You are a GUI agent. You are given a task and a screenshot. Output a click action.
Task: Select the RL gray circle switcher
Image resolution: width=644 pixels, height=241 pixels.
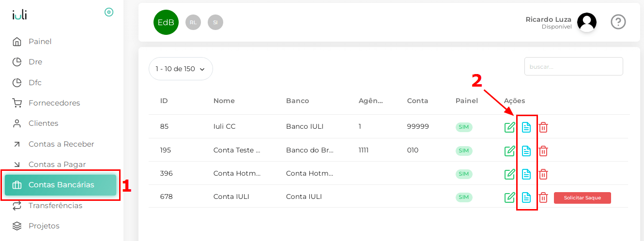coord(193,22)
